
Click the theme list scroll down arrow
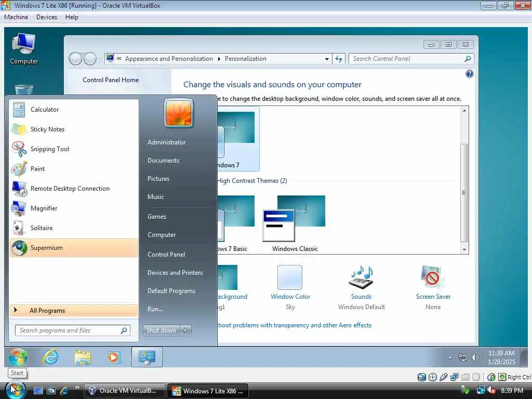click(464, 250)
